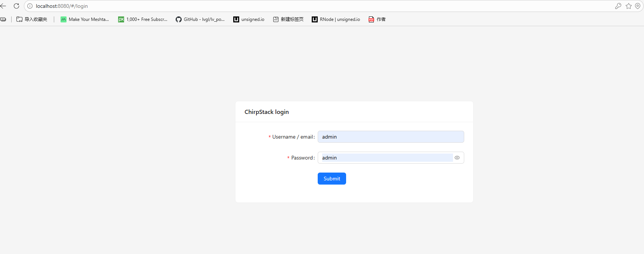Click the browser back arrow
The height and width of the screenshot is (254, 644).
[3, 6]
